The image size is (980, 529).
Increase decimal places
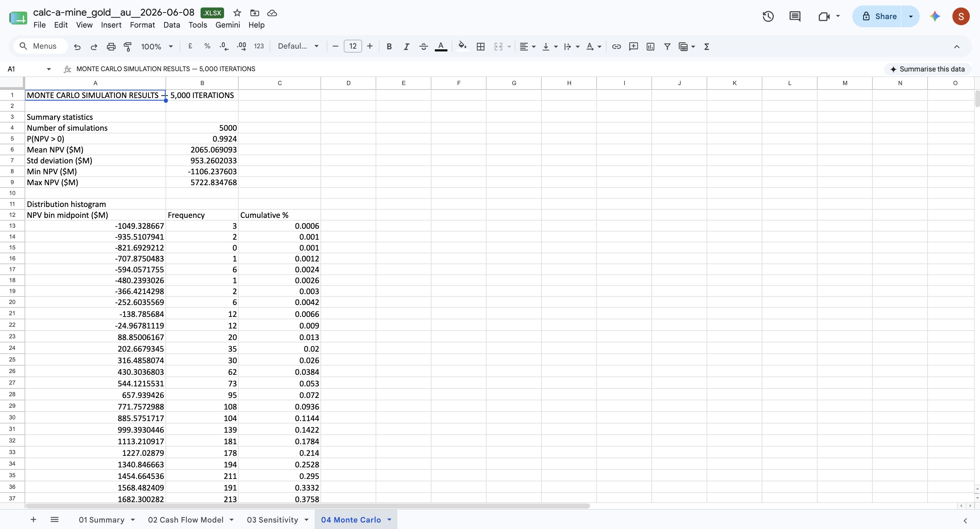click(241, 46)
